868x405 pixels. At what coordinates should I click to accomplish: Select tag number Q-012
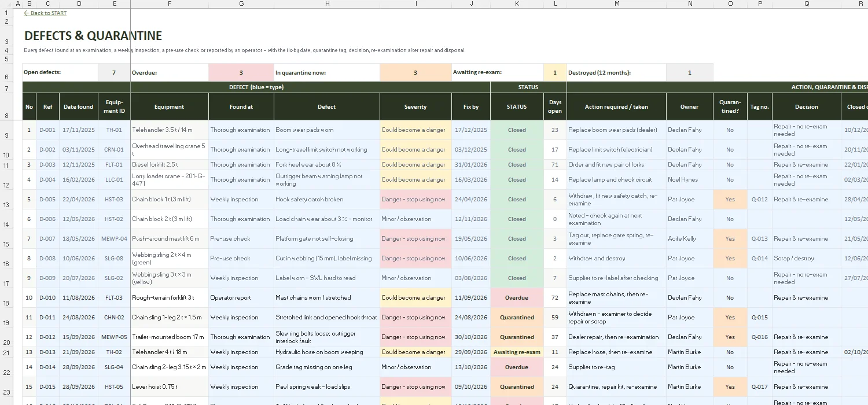point(760,200)
